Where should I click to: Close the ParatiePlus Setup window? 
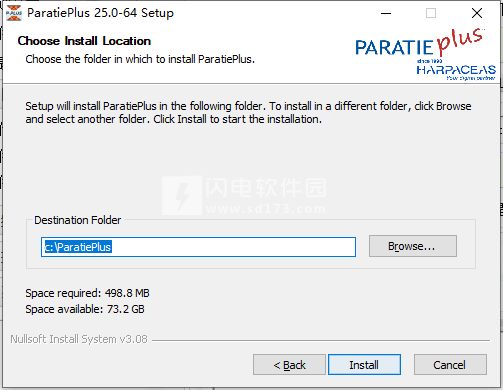click(477, 13)
